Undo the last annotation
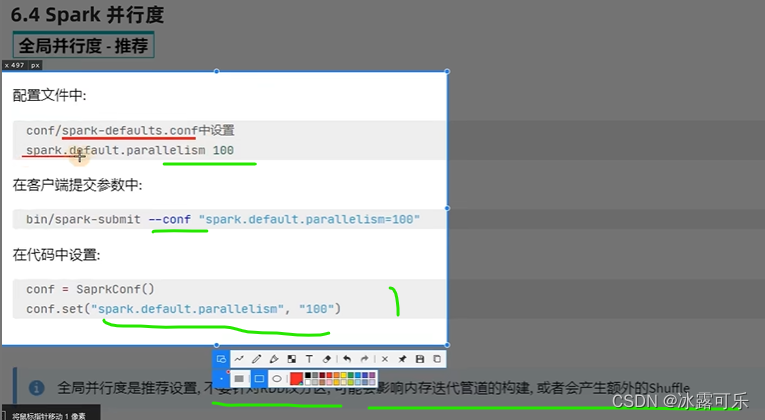The height and width of the screenshot is (420, 765). point(347,359)
